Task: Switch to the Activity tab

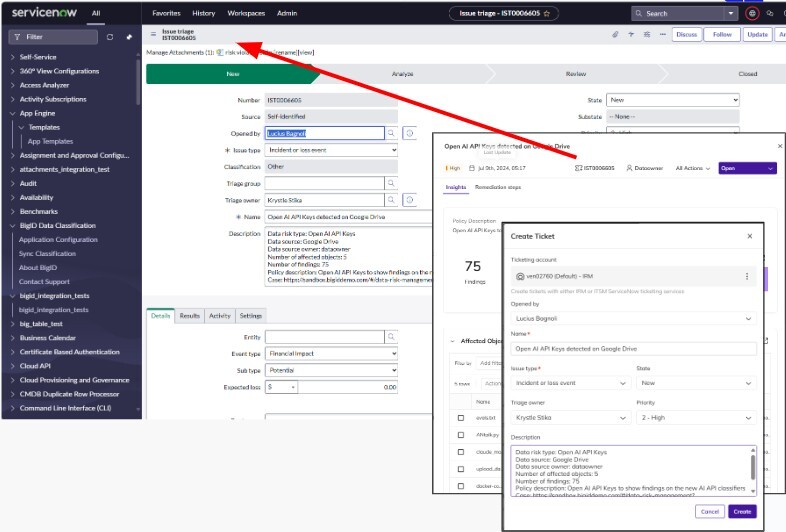Action: click(x=220, y=316)
